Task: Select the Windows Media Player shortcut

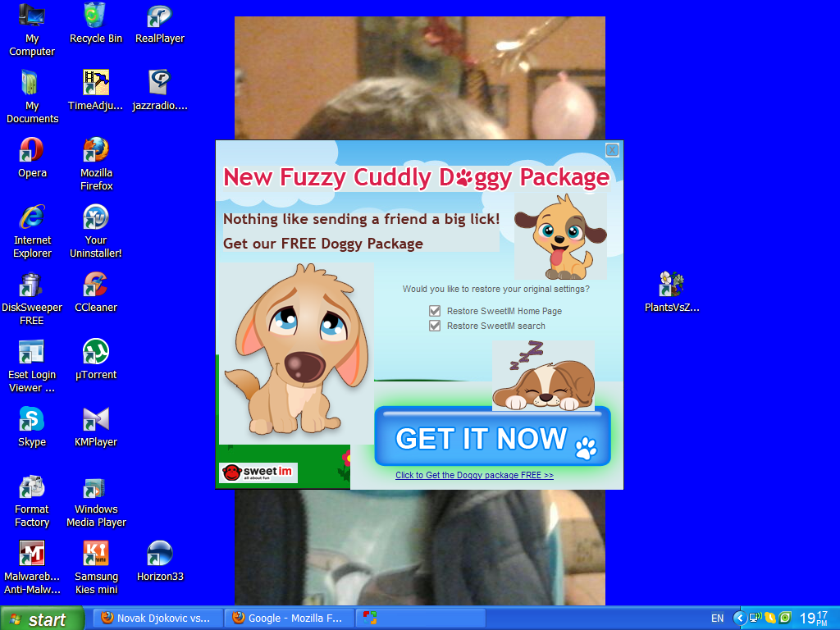Action: (96, 500)
